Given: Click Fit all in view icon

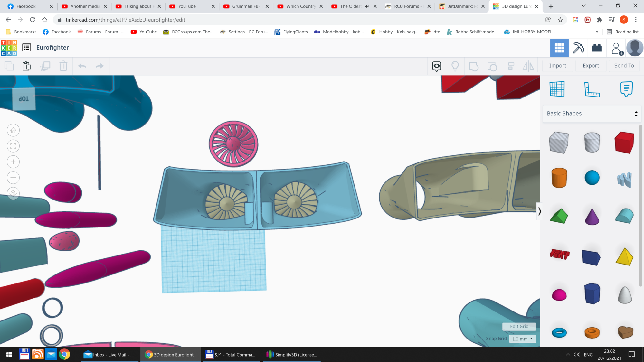Looking at the screenshot, I should (13, 146).
